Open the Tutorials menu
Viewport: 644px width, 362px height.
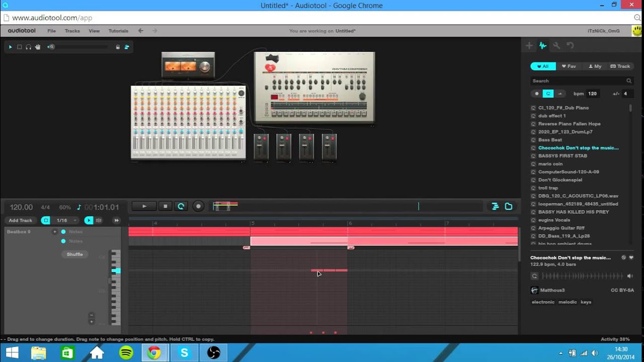(x=118, y=31)
